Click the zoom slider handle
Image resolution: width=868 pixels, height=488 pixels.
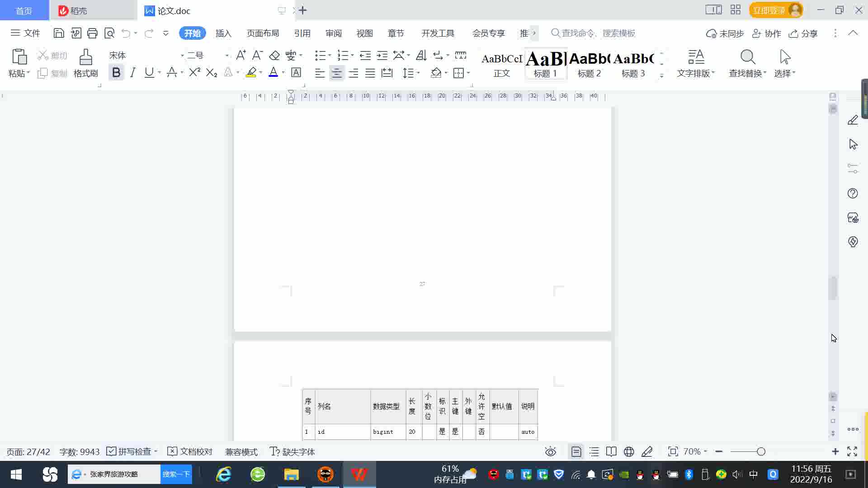761,451
